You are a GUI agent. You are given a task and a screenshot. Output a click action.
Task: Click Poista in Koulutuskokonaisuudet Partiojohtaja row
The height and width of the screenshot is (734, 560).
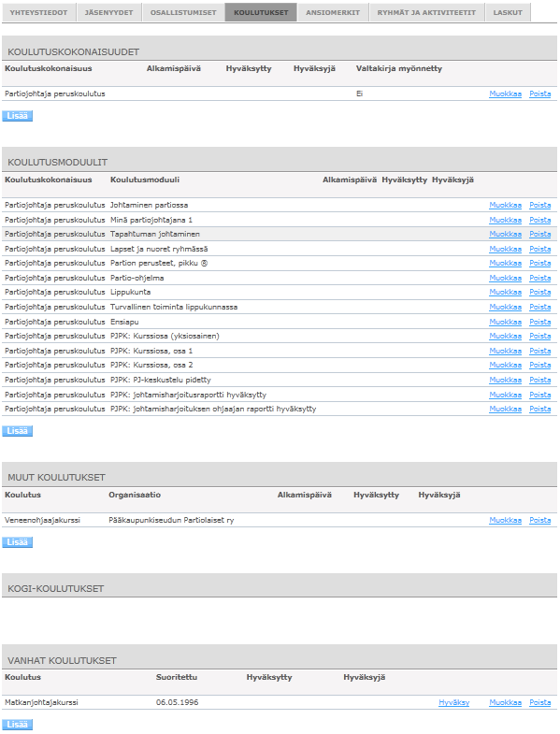tap(539, 94)
